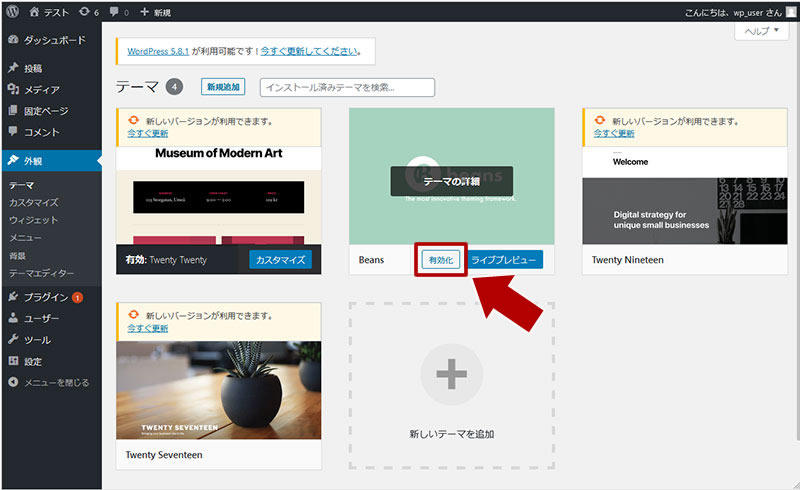Click the 新規追加 button

point(223,87)
